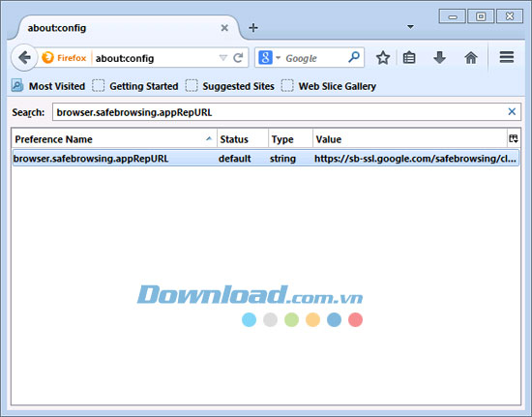Click the magnifier search go icon
The height and width of the screenshot is (417, 532).
(354, 57)
